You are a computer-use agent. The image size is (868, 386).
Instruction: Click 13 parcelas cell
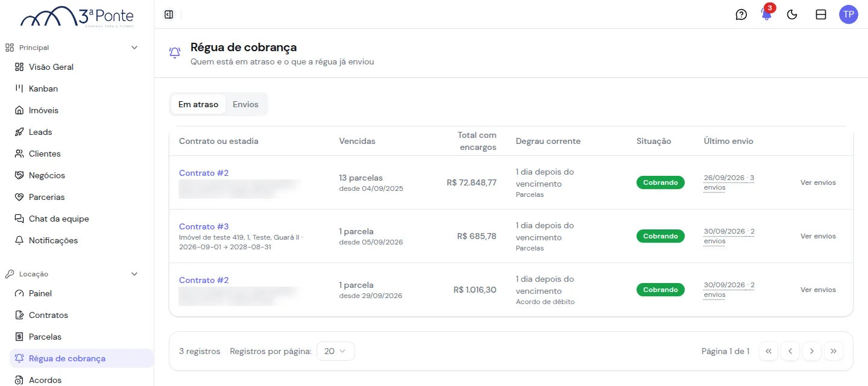pos(361,178)
